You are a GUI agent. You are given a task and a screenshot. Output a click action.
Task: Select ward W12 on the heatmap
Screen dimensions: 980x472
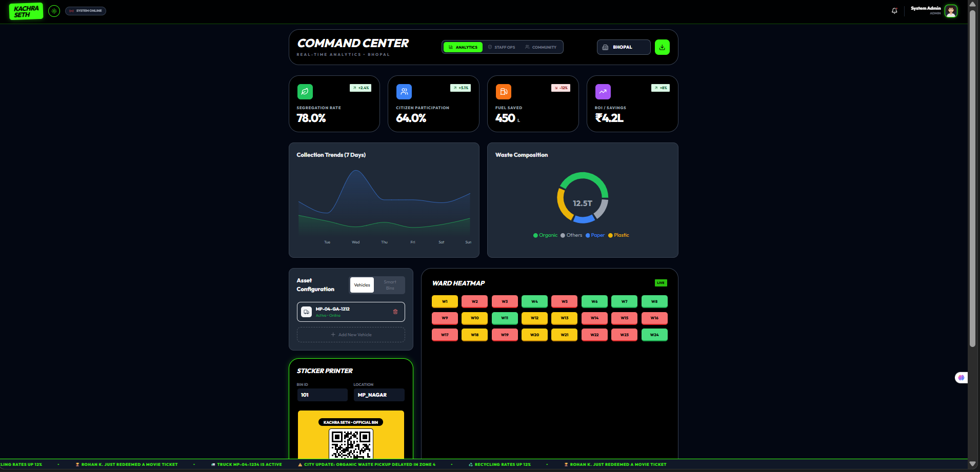pos(534,318)
